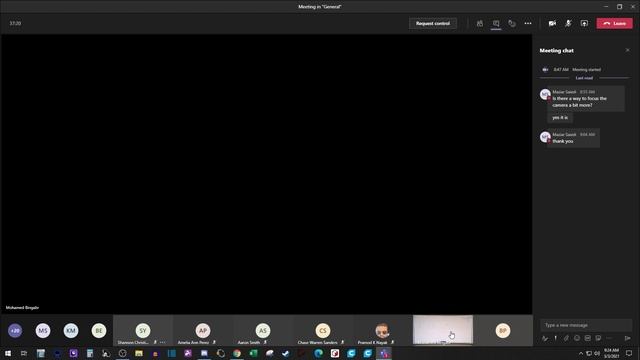Open the +20 overflow participants avatar
This screenshot has width=640, height=360.
pos(15,331)
